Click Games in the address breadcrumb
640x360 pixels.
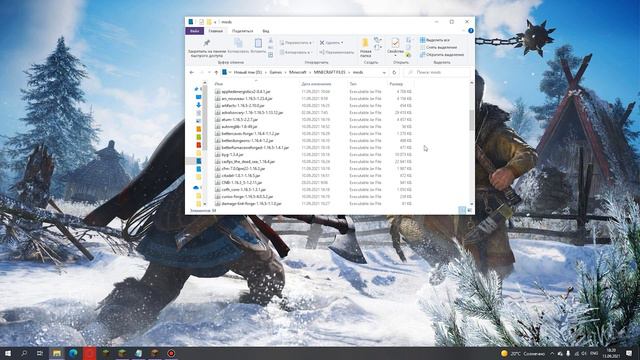276,72
